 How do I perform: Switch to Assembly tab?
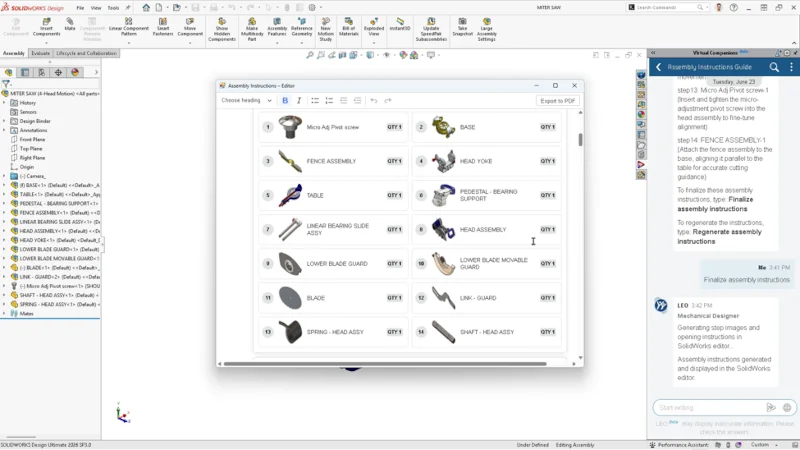[x=14, y=53]
